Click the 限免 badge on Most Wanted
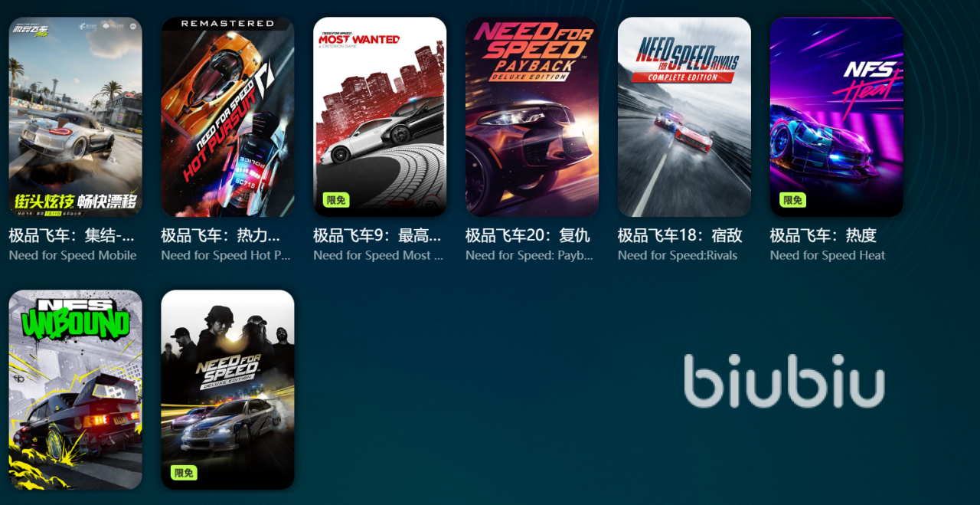The height and width of the screenshot is (505, 980). pos(336,200)
